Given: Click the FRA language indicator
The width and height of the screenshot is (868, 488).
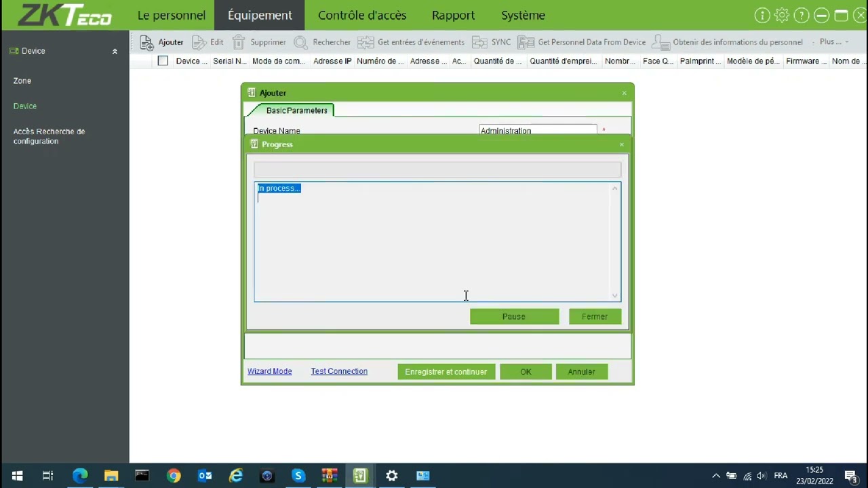Looking at the screenshot, I should (x=781, y=476).
